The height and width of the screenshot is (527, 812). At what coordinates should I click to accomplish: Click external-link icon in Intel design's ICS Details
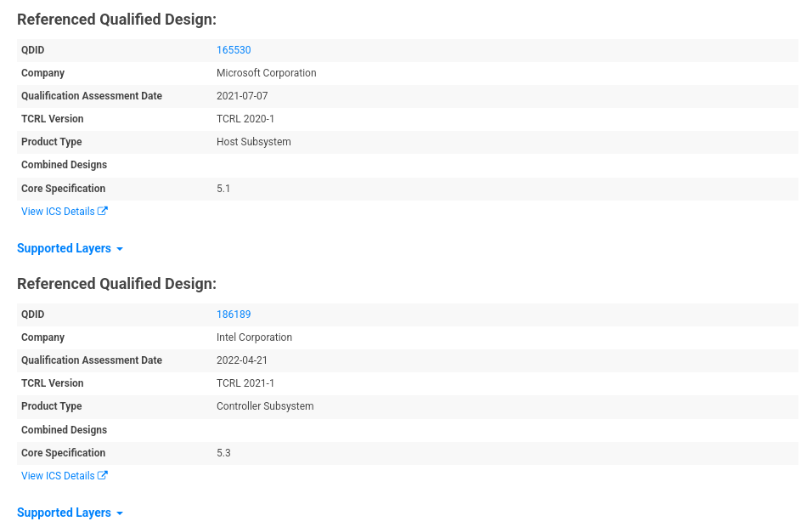point(103,476)
